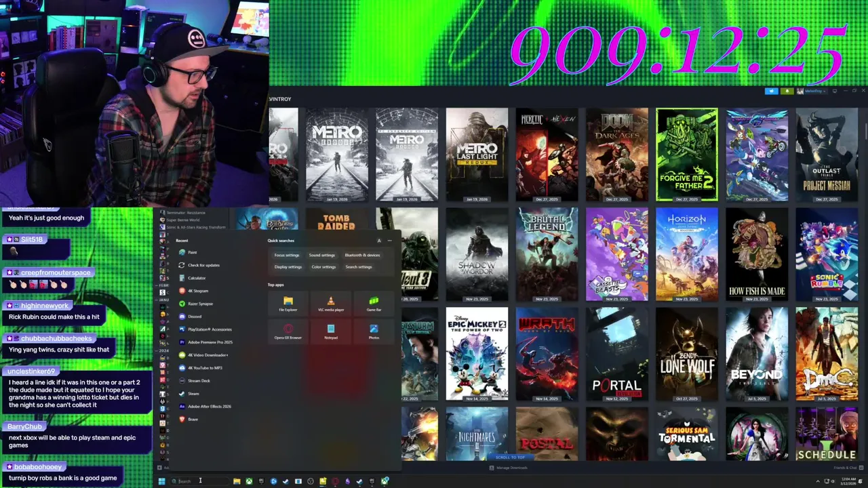Open Bluetooth & devices quick search
This screenshot has height=488, width=868.
coord(362,255)
